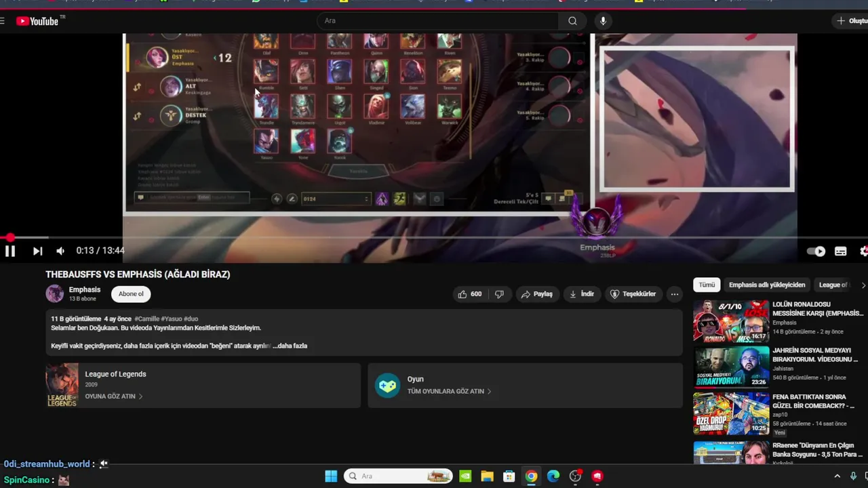This screenshot has height=488, width=868.
Task: Click the #Yasuo hashtag
Action: pos(171,319)
